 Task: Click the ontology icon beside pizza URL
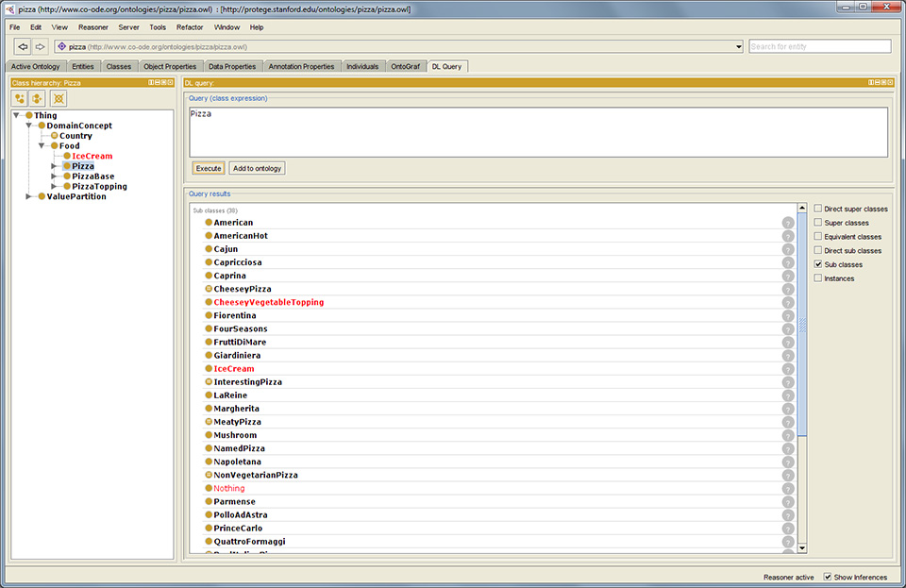pos(62,47)
